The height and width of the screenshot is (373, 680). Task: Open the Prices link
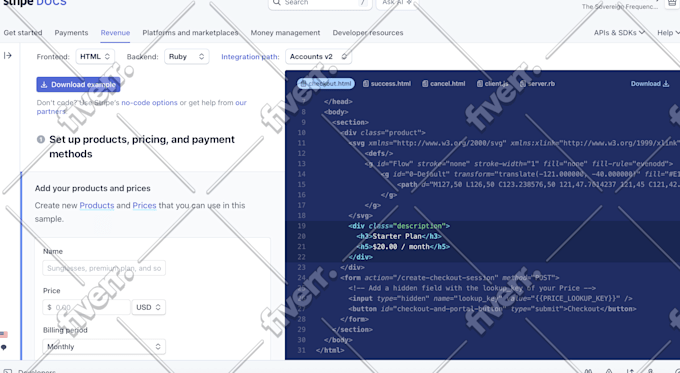(144, 205)
